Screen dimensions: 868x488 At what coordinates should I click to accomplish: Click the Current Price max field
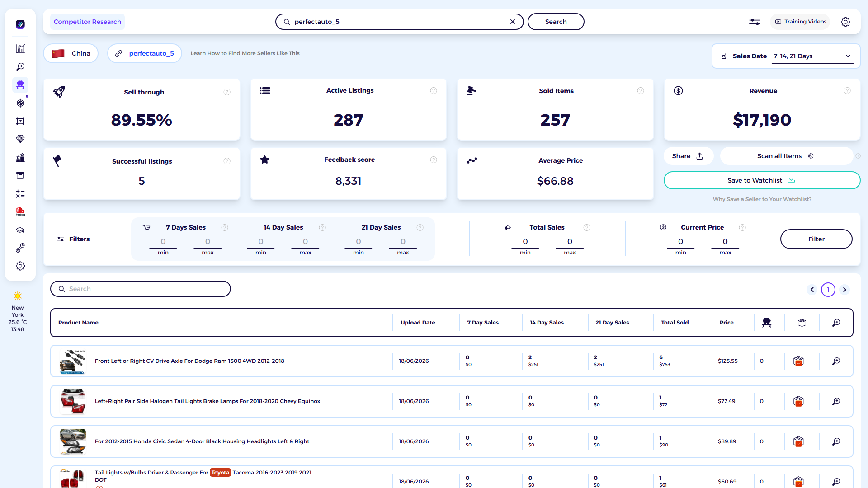725,242
